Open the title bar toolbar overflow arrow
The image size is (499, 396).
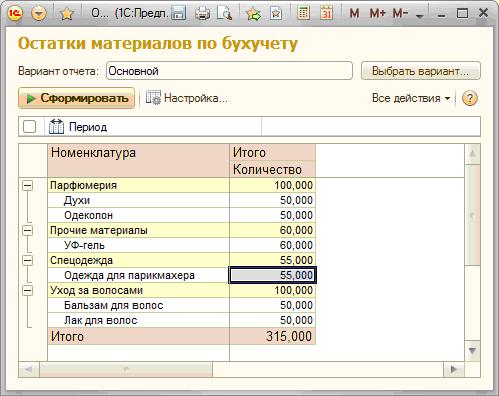[x=420, y=16]
